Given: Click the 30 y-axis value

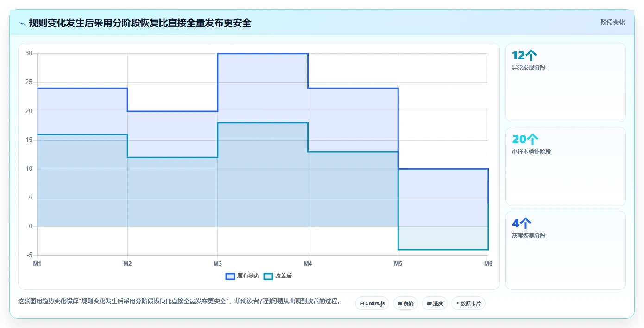Looking at the screenshot, I should click(x=29, y=53).
